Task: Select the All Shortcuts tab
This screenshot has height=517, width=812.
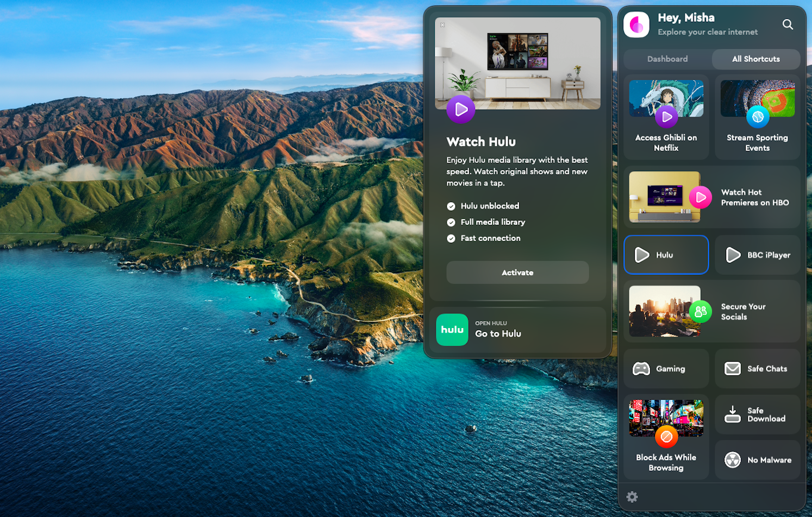Action: 755,59
